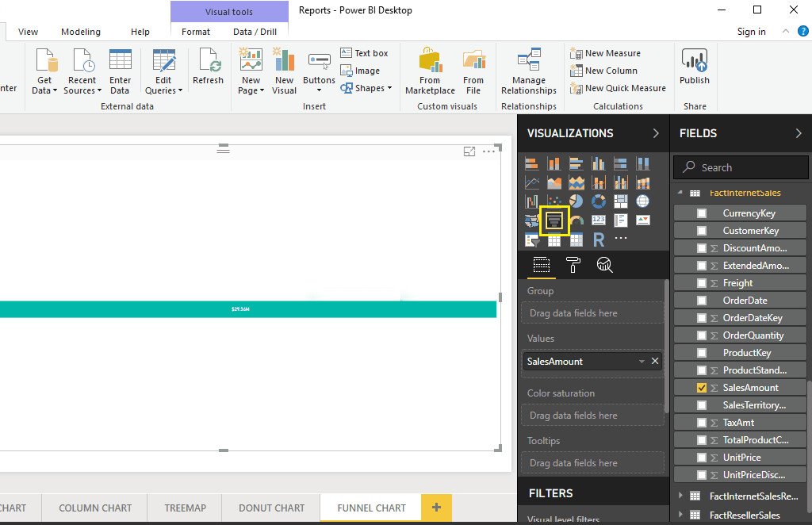
Task: Open the View ribbon tab
Action: [28, 32]
